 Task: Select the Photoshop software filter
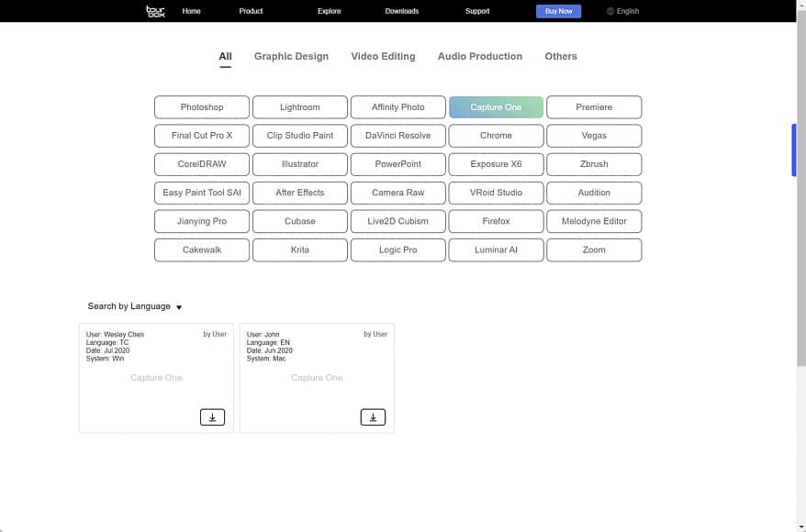202,107
